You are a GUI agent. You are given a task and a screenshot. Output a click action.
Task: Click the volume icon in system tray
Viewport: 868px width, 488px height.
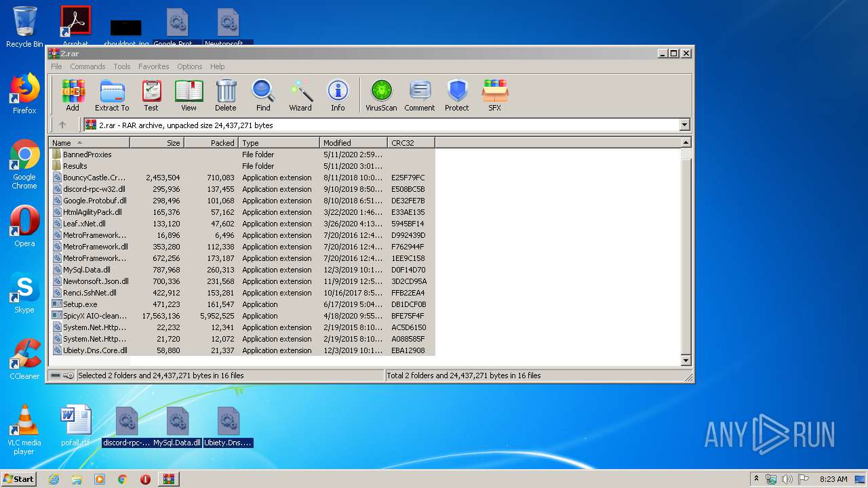tap(787, 479)
